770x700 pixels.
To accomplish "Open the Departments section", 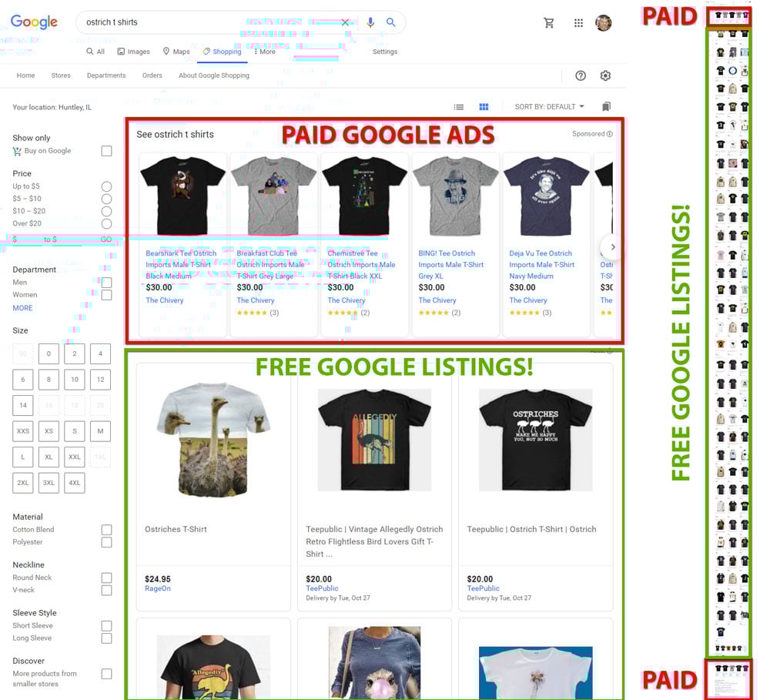I will tap(106, 75).
